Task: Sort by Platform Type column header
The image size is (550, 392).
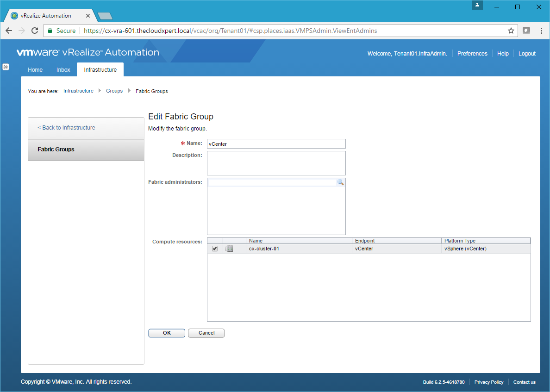Action: point(485,241)
